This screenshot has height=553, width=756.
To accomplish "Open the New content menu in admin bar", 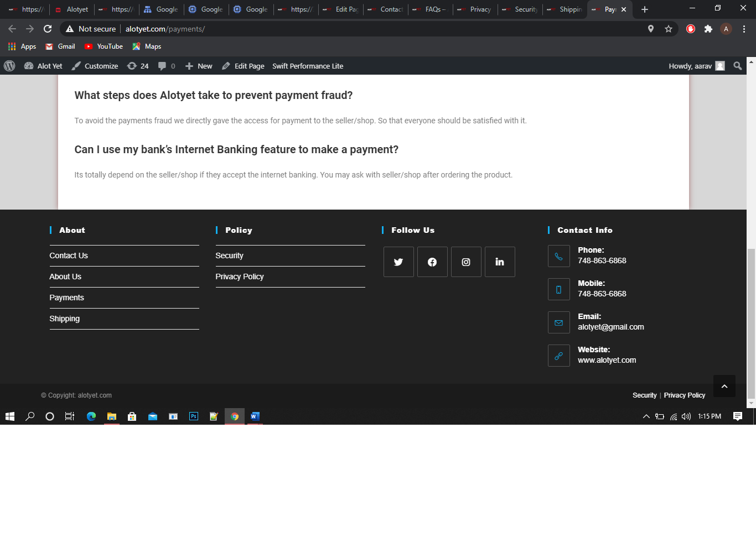I will (199, 66).
